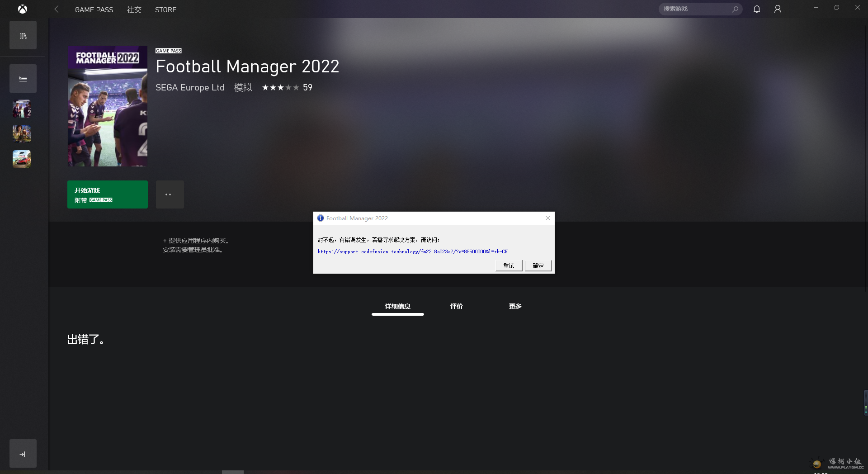Select Football Manager 2022 sidebar thumbnail
868x474 pixels.
22,109
